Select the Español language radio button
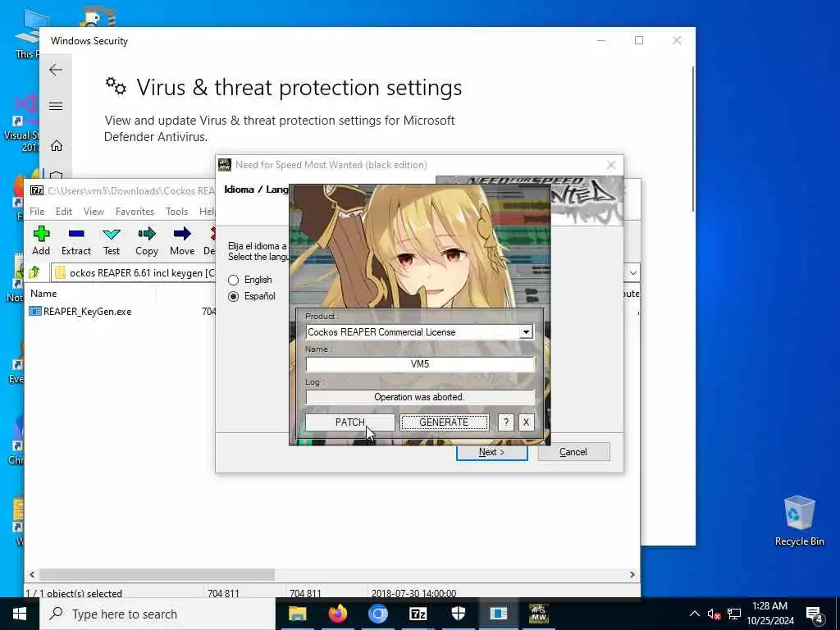The height and width of the screenshot is (630, 840). [x=233, y=296]
